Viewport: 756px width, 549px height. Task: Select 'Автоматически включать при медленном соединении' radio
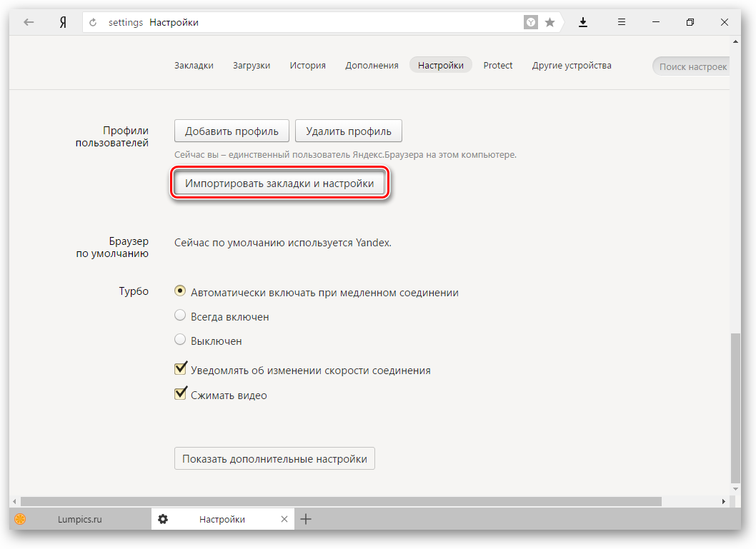point(181,291)
